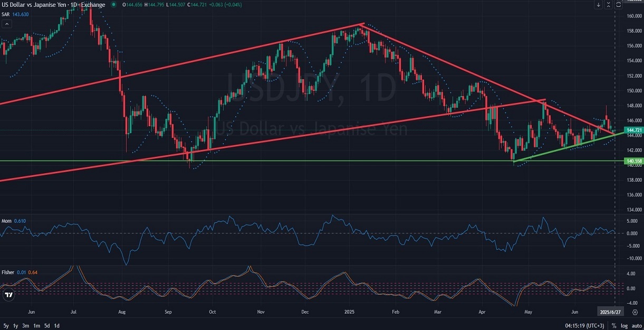Click the 2025 label on the time axis
The width and height of the screenshot is (644, 330).
(x=348, y=312)
